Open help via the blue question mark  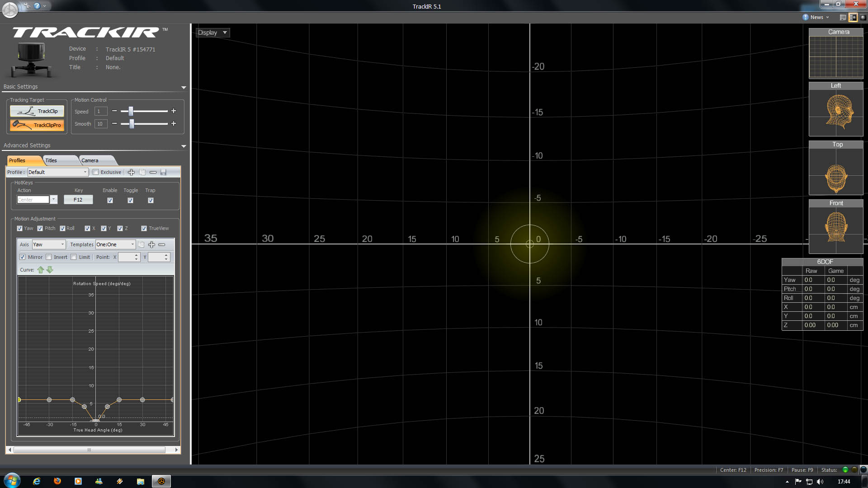37,6
